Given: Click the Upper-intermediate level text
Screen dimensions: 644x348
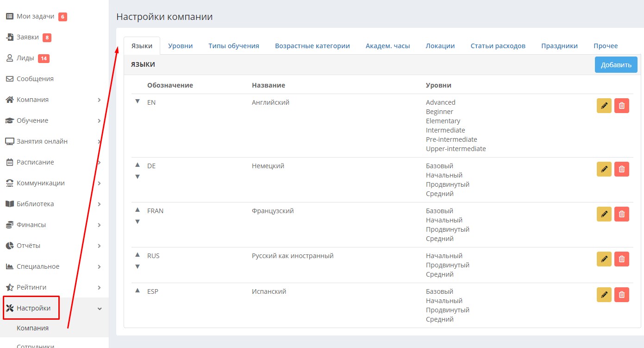Looking at the screenshot, I should pos(456,149).
